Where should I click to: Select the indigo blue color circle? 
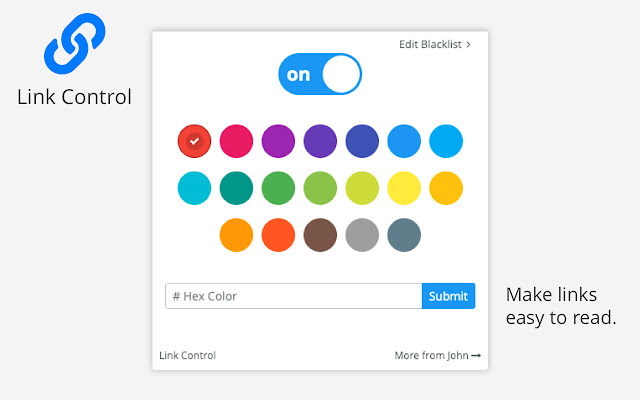tap(362, 141)
